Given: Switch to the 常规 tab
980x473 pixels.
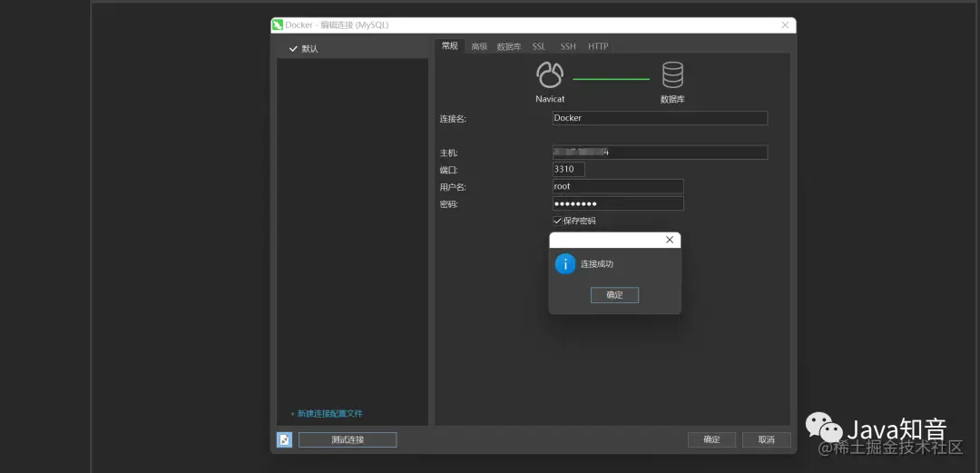Looking at the screenshot, I should [x=449, y=45].
